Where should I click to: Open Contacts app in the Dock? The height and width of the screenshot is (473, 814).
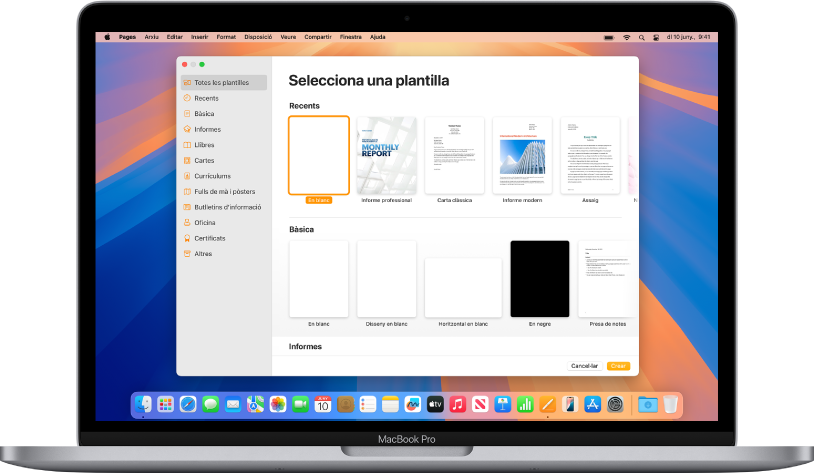click(x=345, y=404)
